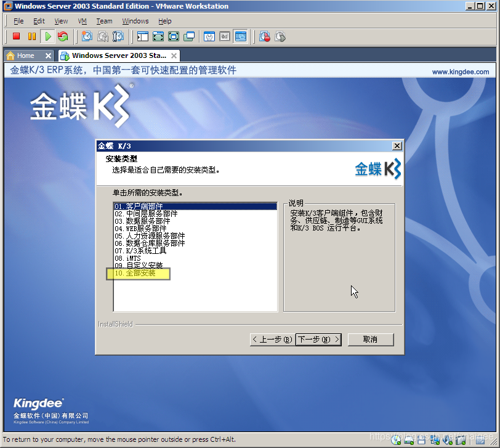Click the 取消 cancel button
Viewport: 500px width, 448px height.
370,340
